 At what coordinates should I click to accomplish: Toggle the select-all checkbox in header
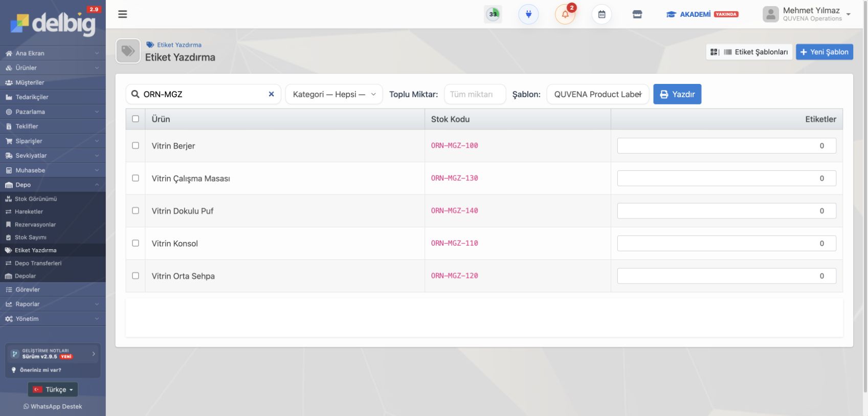(136, 119)
